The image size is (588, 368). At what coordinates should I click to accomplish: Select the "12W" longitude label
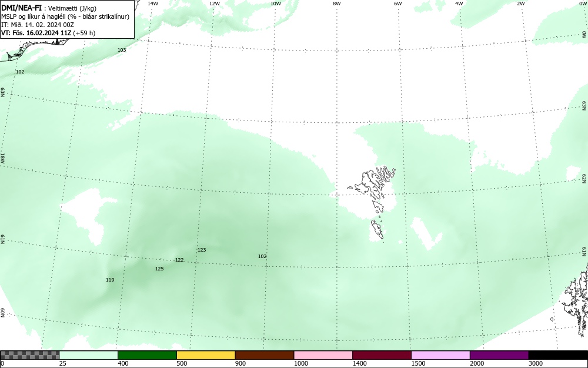click(x=214, y=4)
